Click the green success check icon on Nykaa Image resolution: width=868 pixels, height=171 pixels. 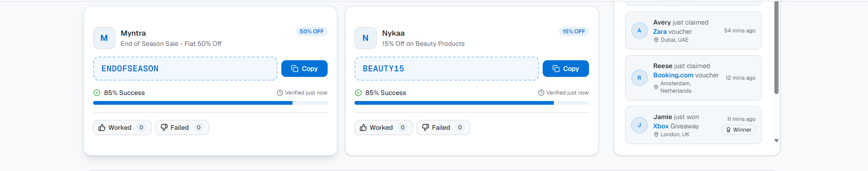coord(358,93)
